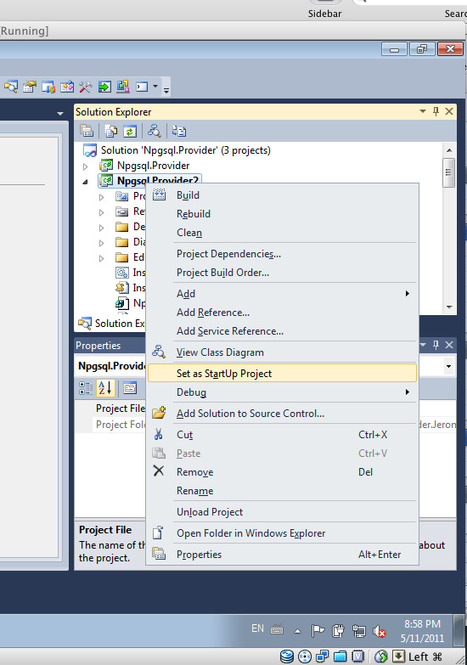Toggle auto-hide pin on Solution Explorer
Image resolution: width=467 pixels, height=665 pixels.
(436, 111)
